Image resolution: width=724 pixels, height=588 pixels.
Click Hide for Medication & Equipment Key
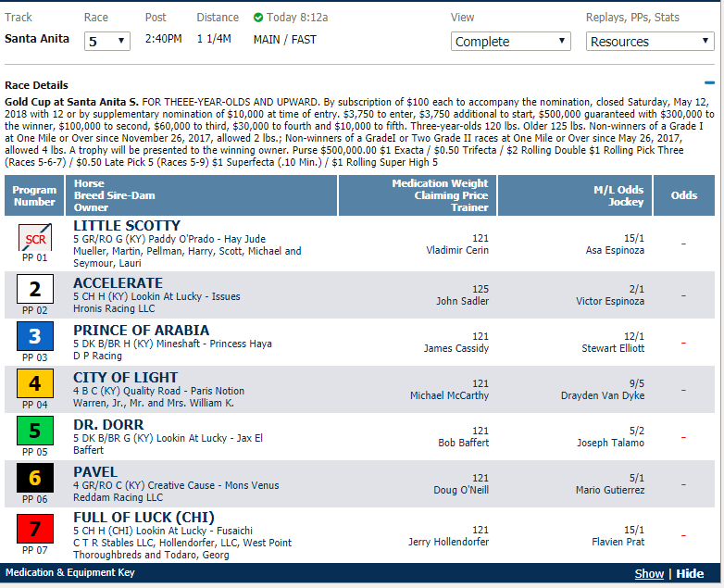pos(690,574)
